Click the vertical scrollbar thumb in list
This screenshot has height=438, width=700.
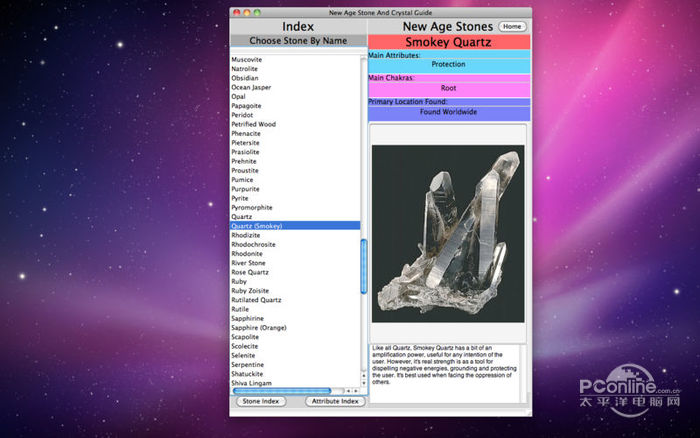tap(363, 265)
